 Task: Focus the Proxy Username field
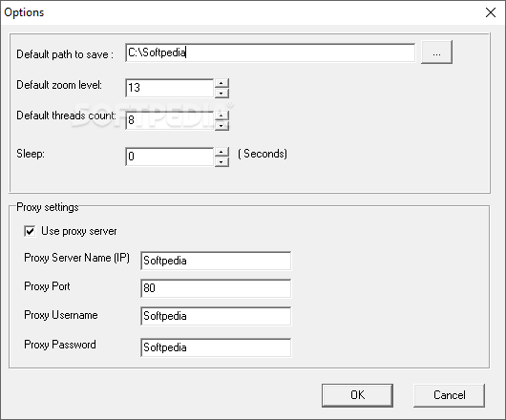[216, 316]
